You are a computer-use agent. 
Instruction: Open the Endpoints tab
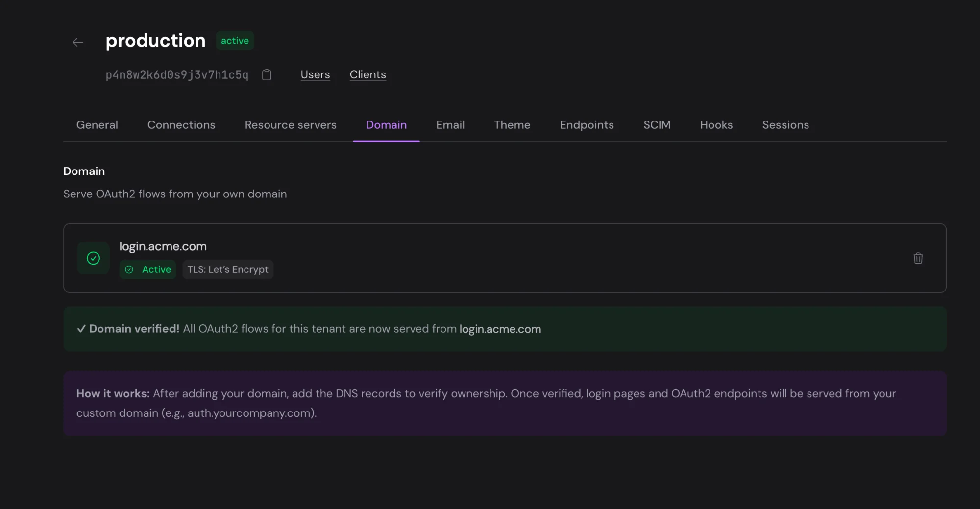click(x=587, y=125)
